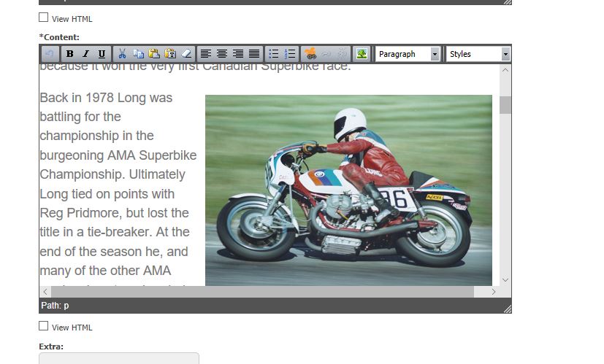604x364 pixels.
Task: Insert a numbered list
Action: (x=290, y=54)
